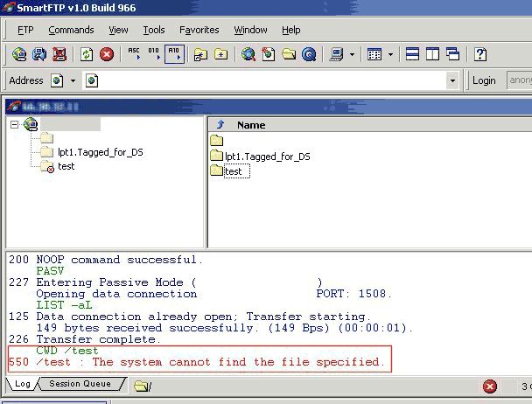Click the cascade windows icon
Image resolution: width=532 pixels, height=404 pixels.
pos(452,54)
